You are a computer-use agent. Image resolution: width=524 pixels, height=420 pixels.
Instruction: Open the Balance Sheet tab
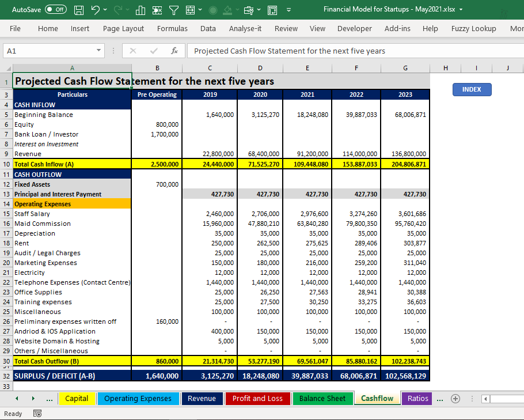click(x=322, y=399)
